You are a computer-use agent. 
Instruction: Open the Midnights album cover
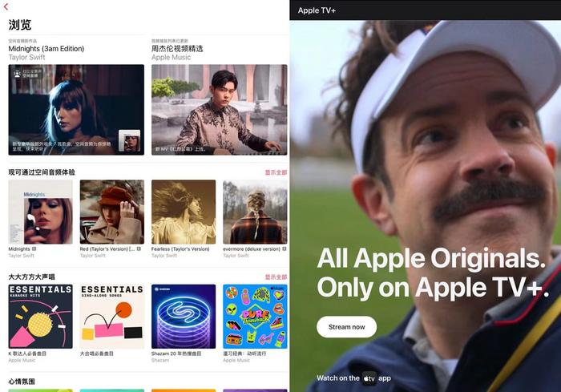pyautogui.click(x=40, y=212)
